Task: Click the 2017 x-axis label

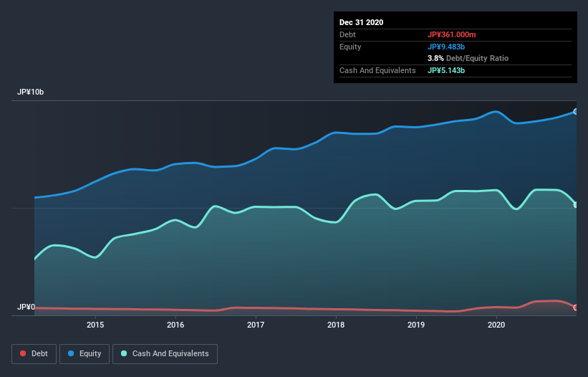Action: click(256, 325)
